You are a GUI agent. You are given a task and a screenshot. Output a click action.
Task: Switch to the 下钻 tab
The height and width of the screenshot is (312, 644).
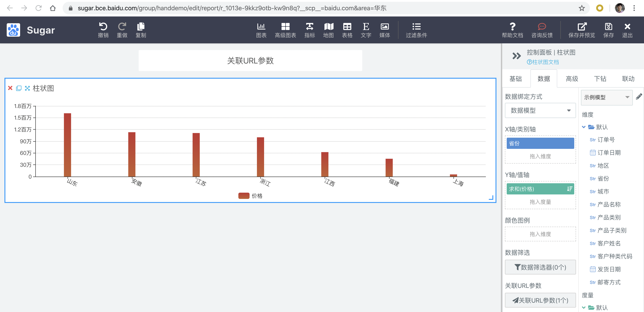pyautogui.click(x=600, y=79)
